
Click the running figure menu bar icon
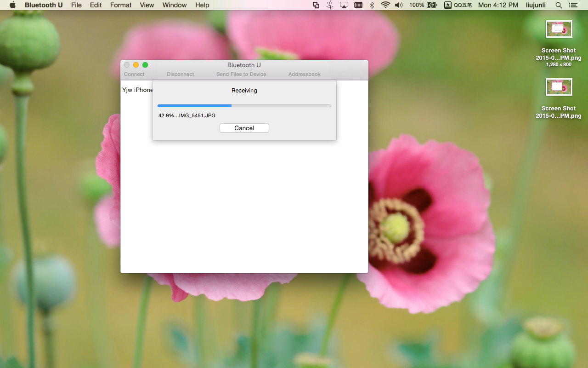point(330,5)
